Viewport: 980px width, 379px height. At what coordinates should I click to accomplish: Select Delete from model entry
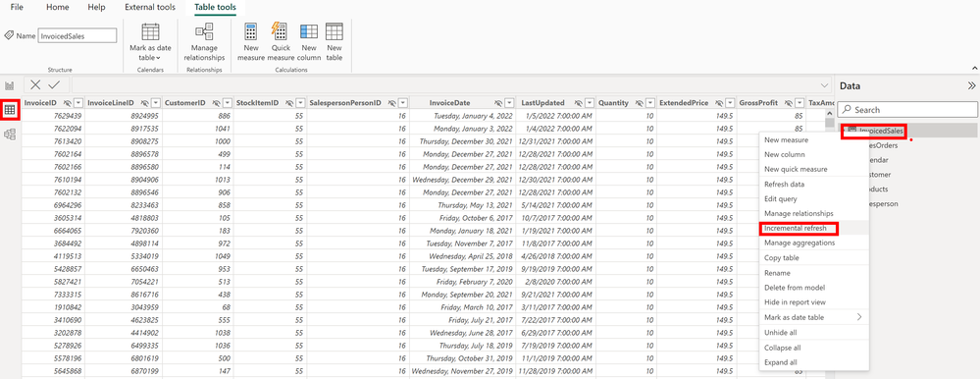click(x=814, y=288)
